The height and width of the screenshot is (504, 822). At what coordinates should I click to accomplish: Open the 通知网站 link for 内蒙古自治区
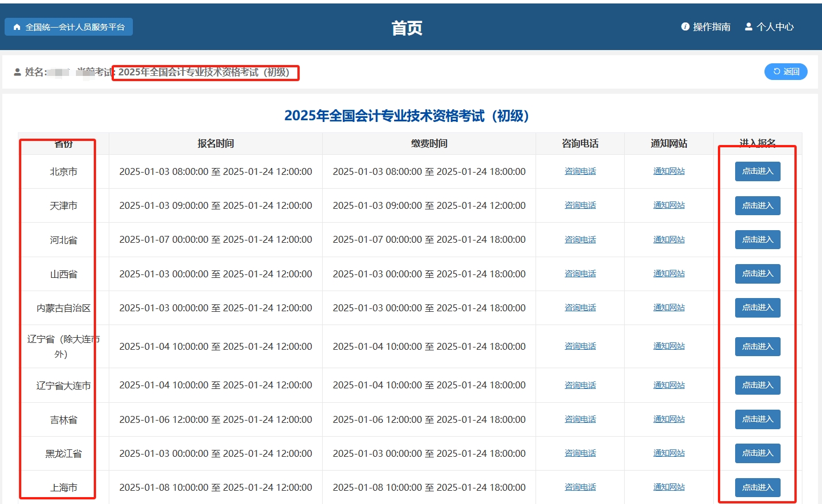click(x=669, y=307)
